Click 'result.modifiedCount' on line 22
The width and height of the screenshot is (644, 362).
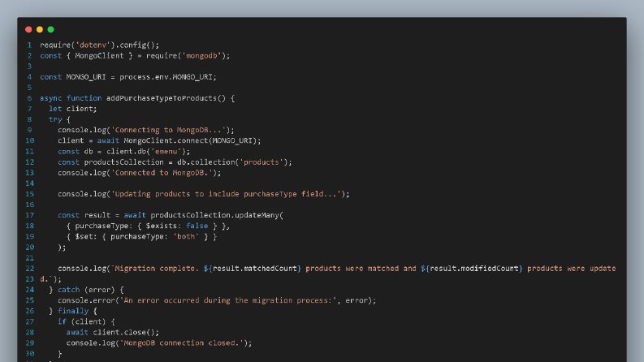[x=474, y=269]
